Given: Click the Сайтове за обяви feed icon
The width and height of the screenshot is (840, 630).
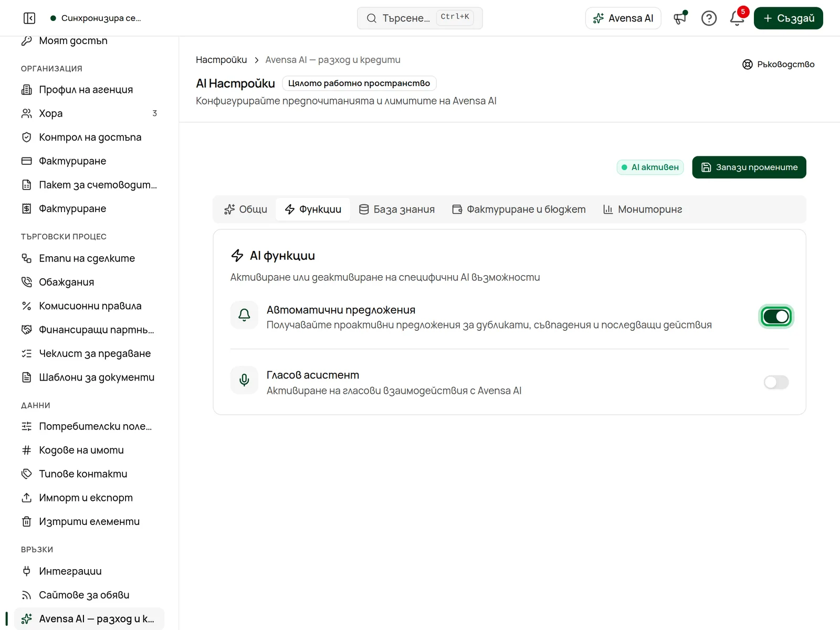Looking at the screenshot, I should 27,595.
